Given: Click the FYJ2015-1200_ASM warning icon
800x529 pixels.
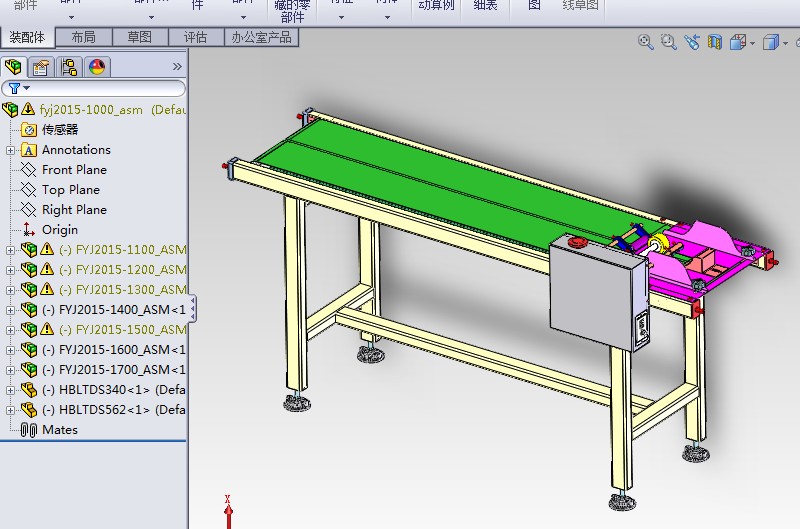Looking at the screenshot, I should point(47,269).
